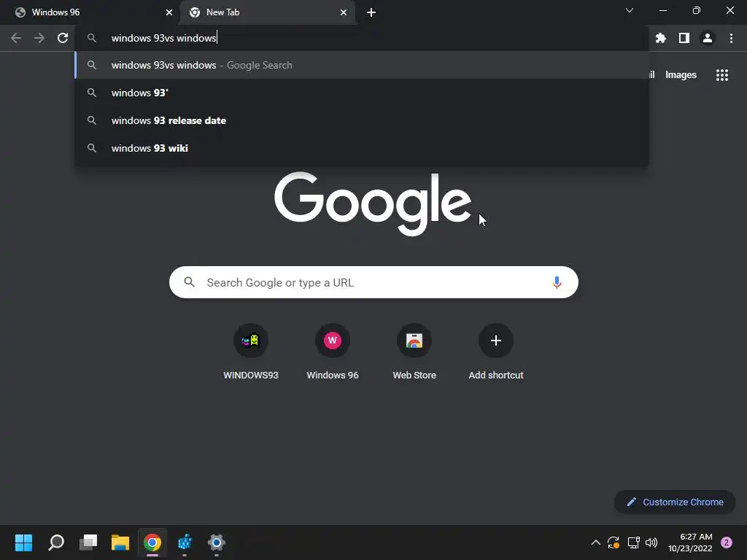Toggle the side panel icon
747x560 pixels.
[x=684, y=38]
